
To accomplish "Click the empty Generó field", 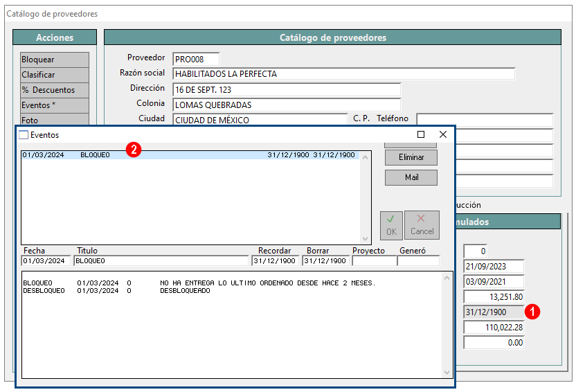I will 418,261.
